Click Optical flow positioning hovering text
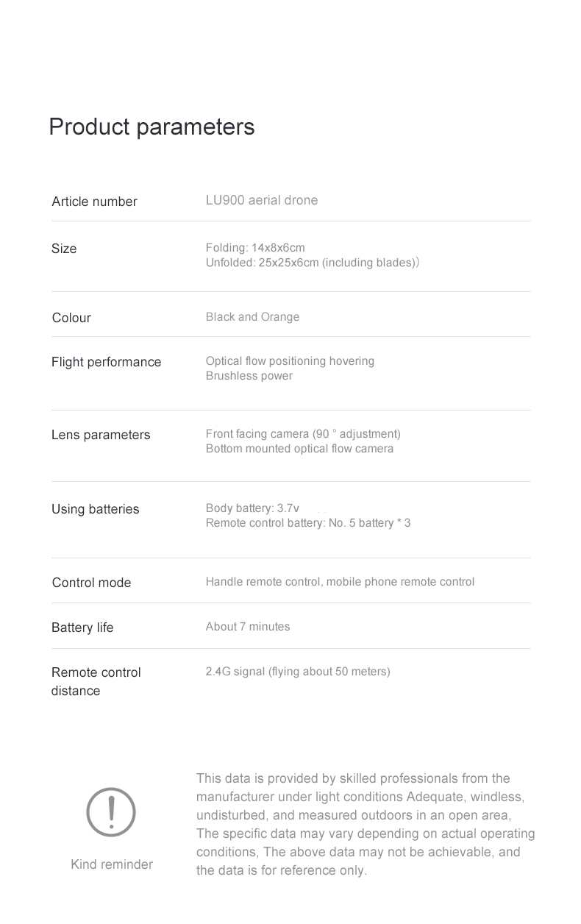The height and width of the screenshot is (924, 581). click(290, 361)
